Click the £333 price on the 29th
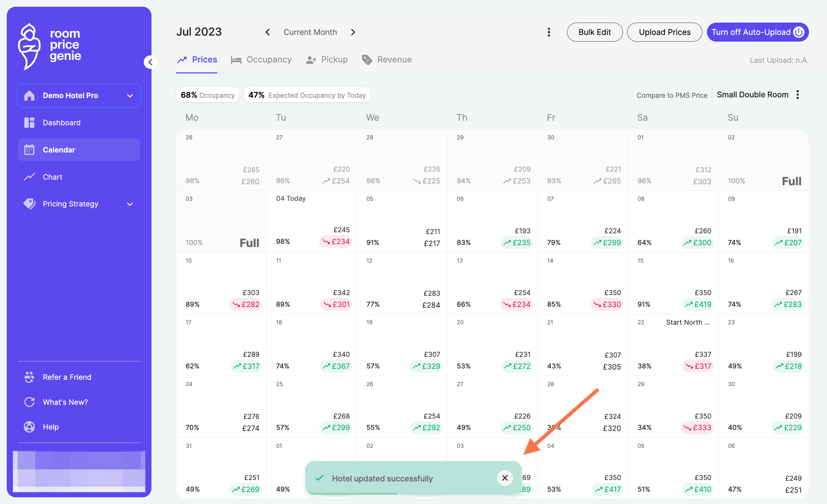Image resolution: width=827 pixels, height=504 pixels. [697, 427]
